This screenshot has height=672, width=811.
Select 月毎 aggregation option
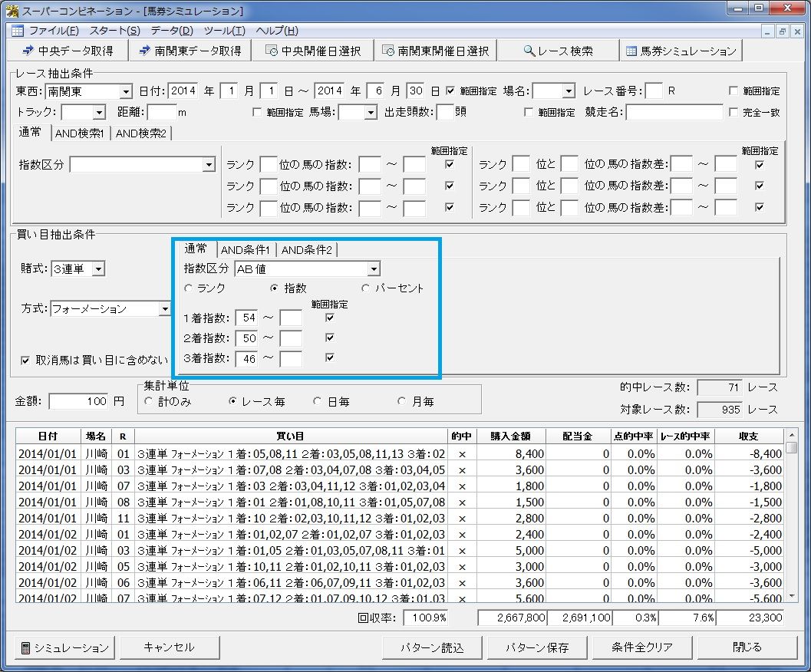click(402, 401)
